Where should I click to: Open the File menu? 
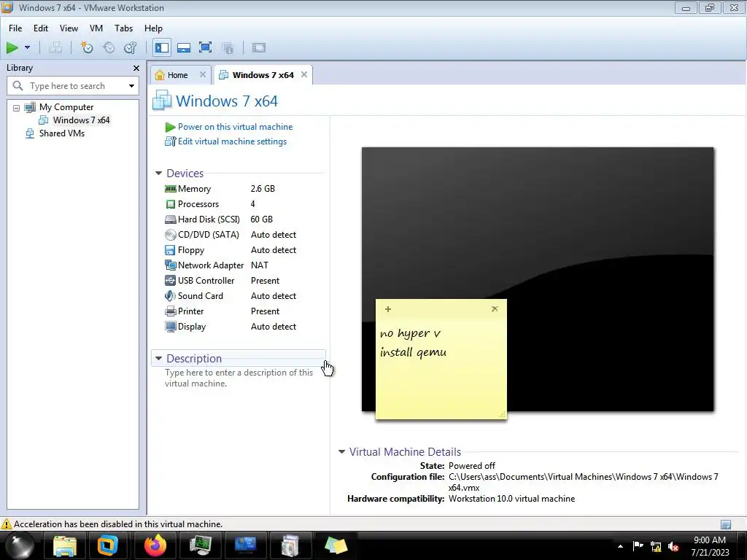coord(15,28)
